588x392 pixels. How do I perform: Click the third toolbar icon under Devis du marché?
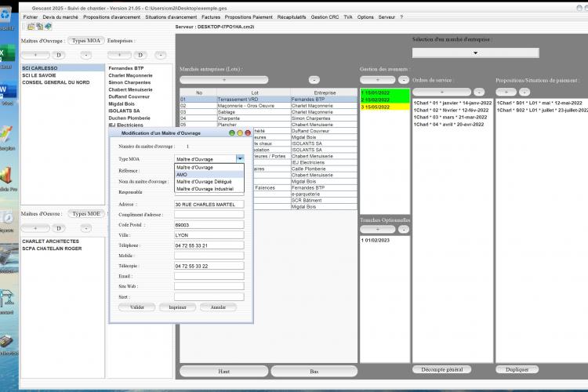48,27
